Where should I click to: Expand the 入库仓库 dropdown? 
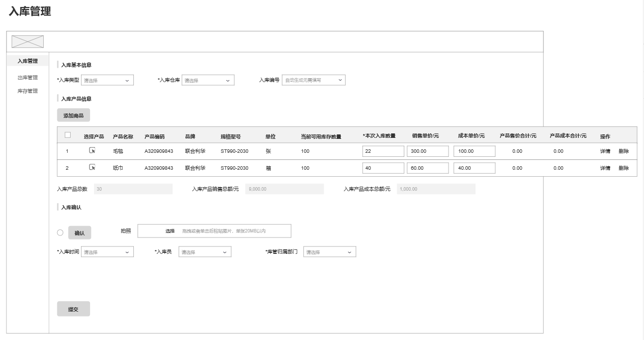coord(207,80)
